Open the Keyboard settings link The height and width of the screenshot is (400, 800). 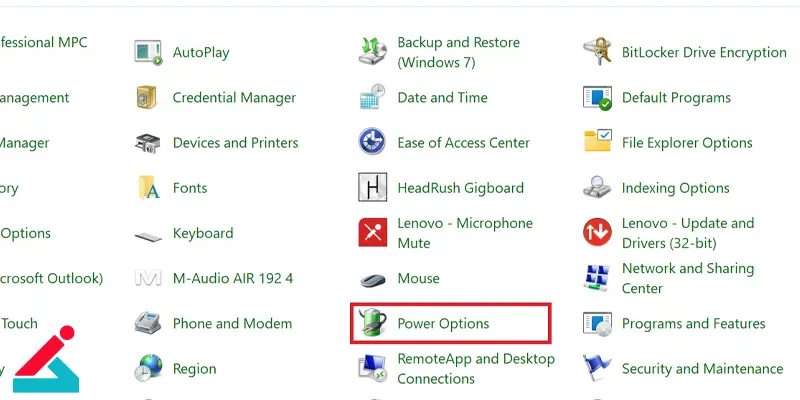coord(203,233)
